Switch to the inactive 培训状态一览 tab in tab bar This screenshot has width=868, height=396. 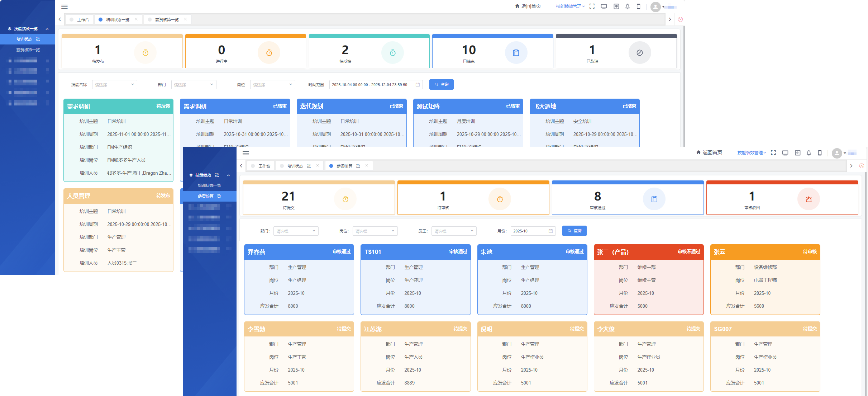coord(299,166)
